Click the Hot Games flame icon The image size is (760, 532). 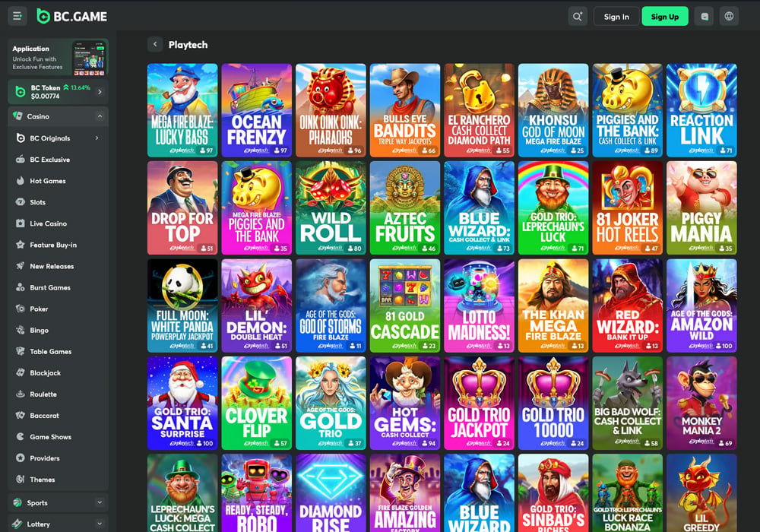(x=21, y=181)
